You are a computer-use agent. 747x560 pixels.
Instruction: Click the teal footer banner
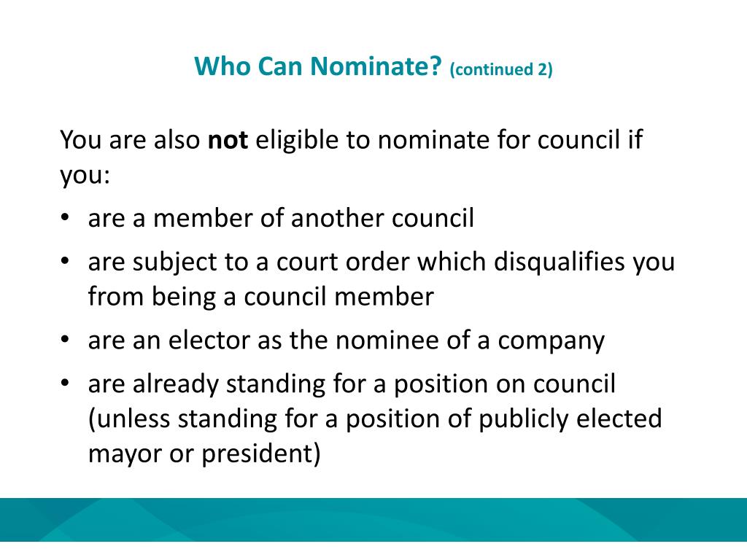[x=373, y=519]
